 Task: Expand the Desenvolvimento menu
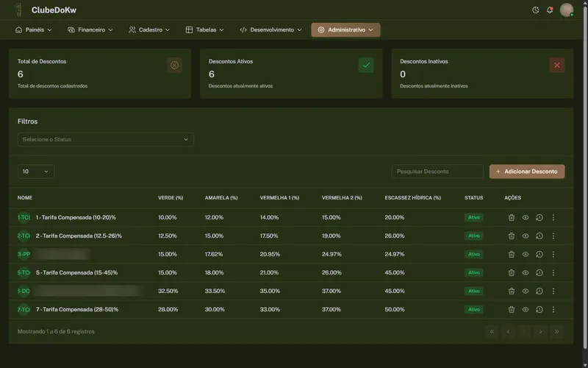tap(270, 29)
